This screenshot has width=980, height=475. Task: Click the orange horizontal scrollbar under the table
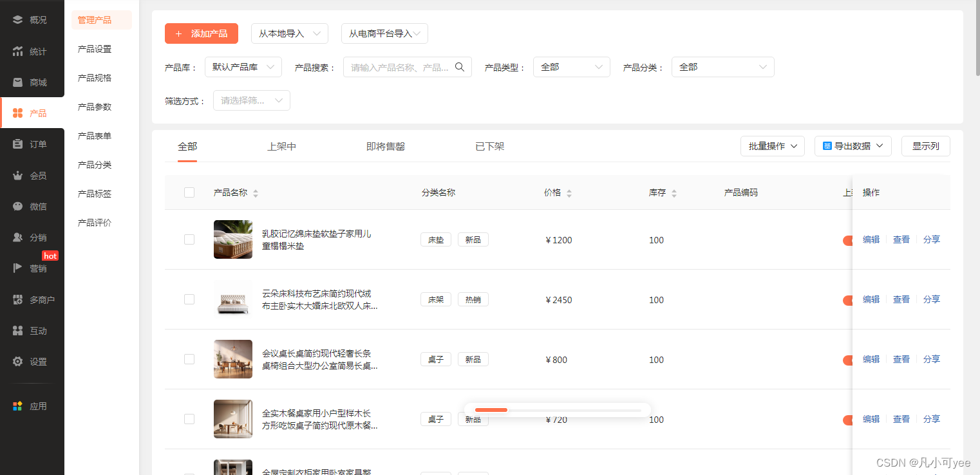(491, 410)
